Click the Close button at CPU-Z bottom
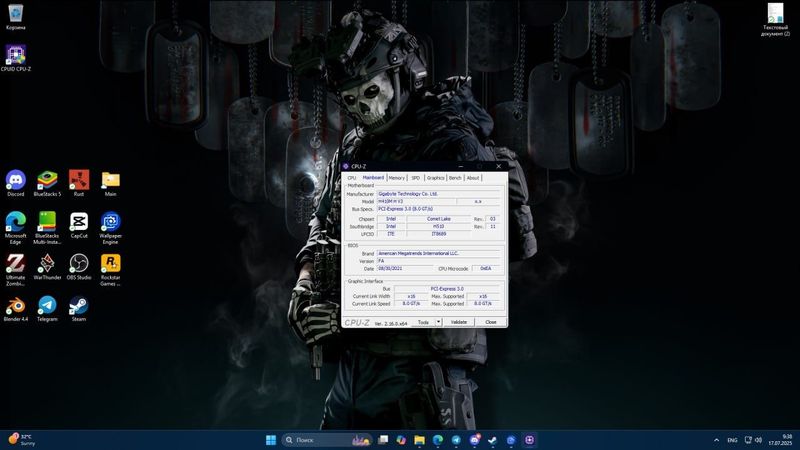This screenshot has height=450, width=800. [x=491, y=322]
